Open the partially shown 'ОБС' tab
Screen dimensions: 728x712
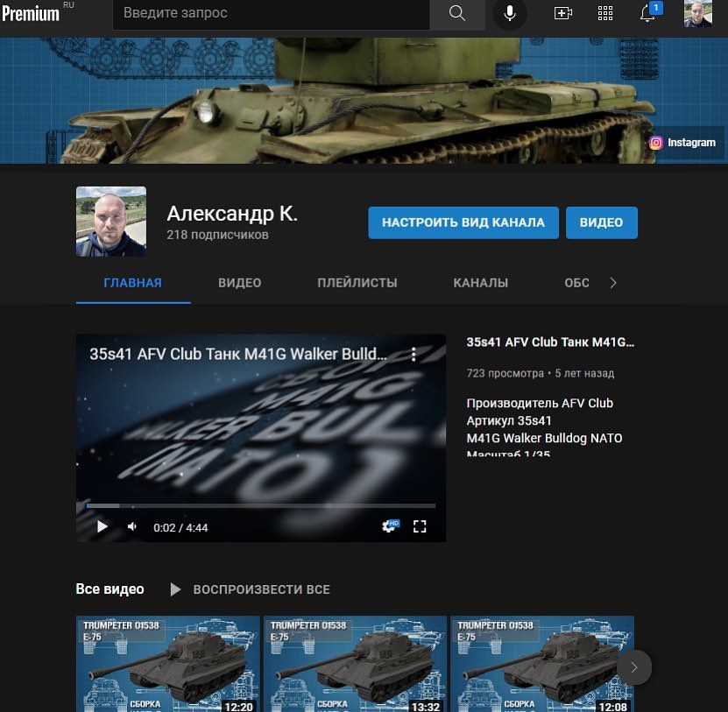coord(576,283)
